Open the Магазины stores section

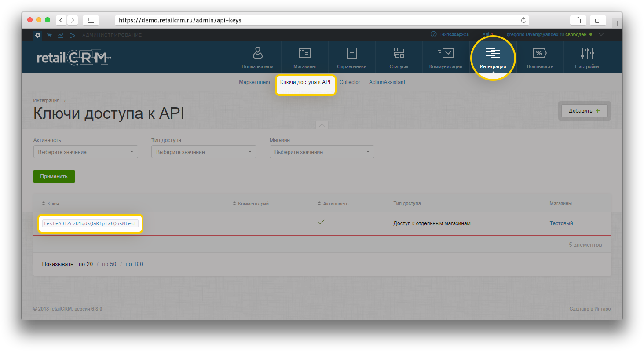pos(304,58)
